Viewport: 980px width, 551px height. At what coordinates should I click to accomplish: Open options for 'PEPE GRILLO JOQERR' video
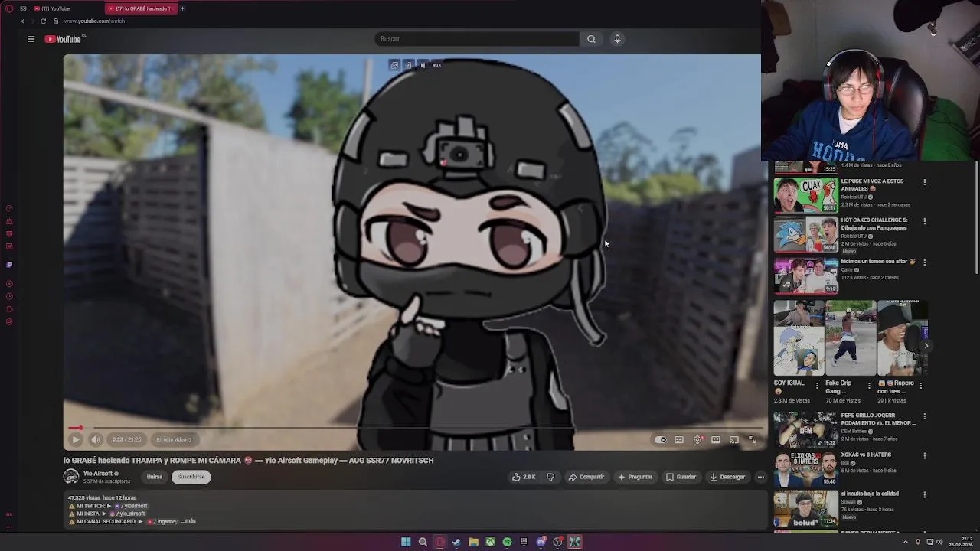tap(924, 417)
